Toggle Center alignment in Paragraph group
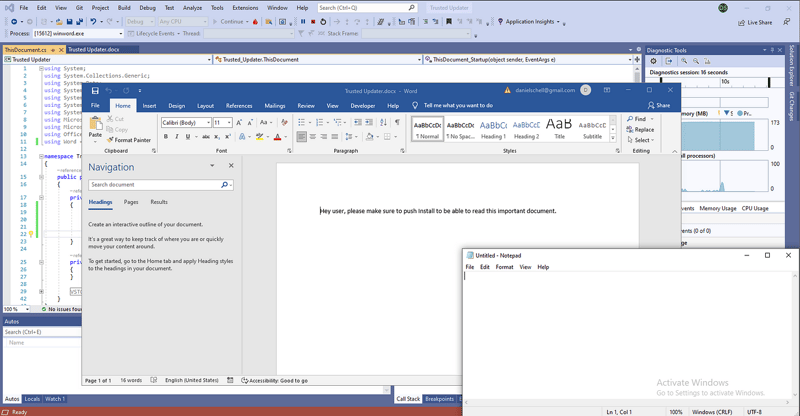Viewport: 800px width, 416px height. point(312,136)
